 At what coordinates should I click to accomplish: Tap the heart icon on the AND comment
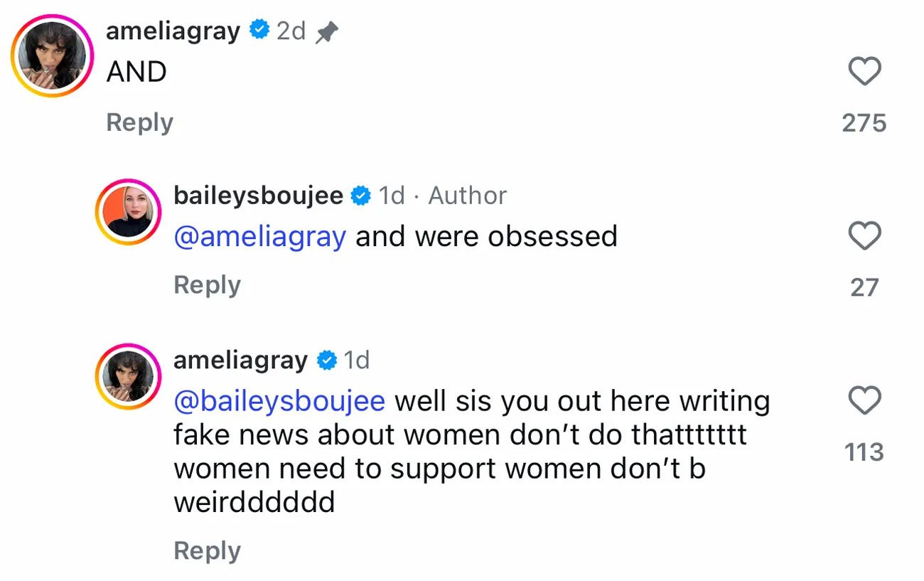(x=864, y=71)
